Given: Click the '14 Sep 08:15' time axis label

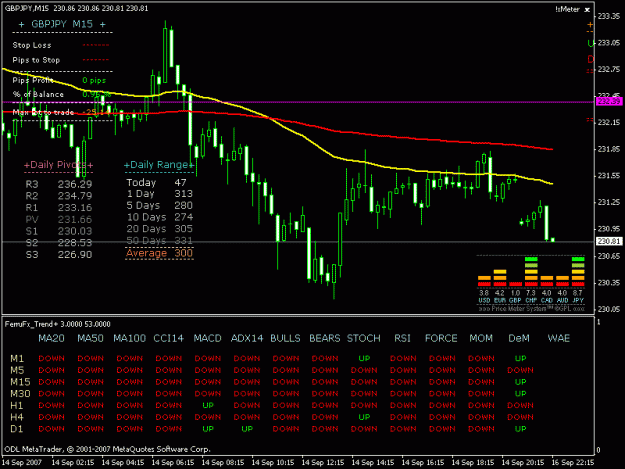Looking at the screenshot, I should click(223, 463).
